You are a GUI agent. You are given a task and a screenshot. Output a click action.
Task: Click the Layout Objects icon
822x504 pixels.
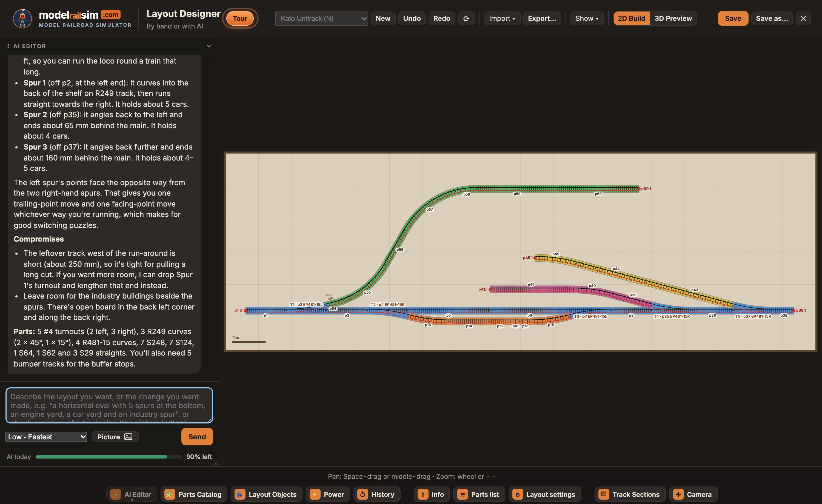tap(239, 494)
